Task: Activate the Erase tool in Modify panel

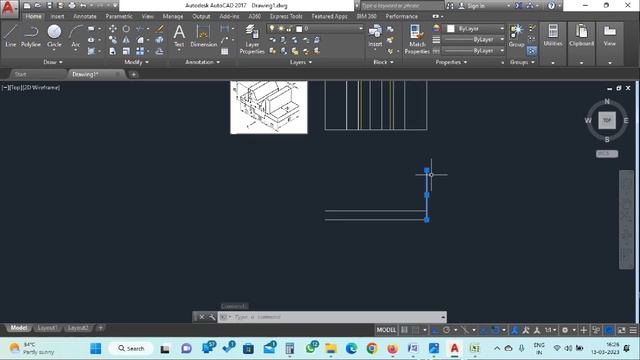Action: point(160,29)
